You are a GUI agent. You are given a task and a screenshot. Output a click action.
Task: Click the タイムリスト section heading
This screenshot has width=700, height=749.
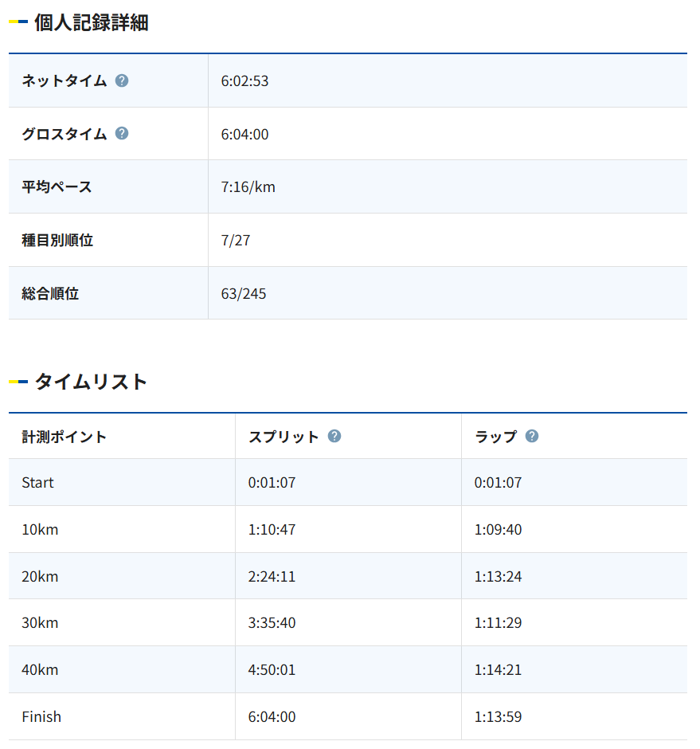[x=91, y=382]
